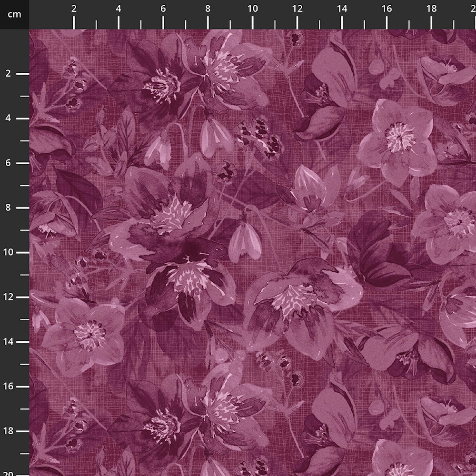
Task: Click the 18 mark on the top ruler
Action: [431, 9]
